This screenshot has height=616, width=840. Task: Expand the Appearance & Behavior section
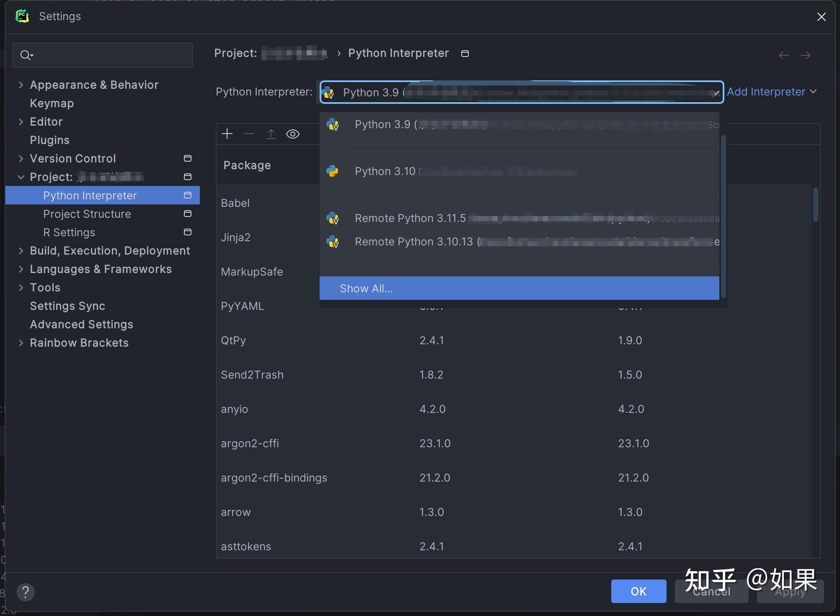click(94, 85)
